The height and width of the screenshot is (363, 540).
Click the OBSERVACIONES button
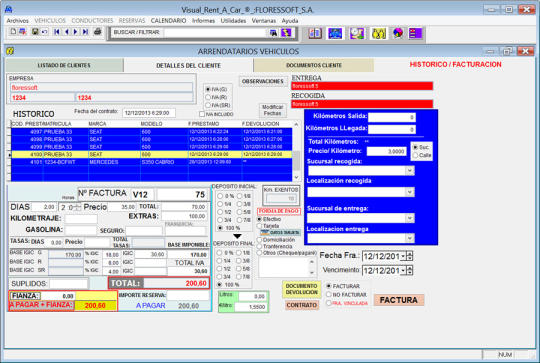pos(263,81)
